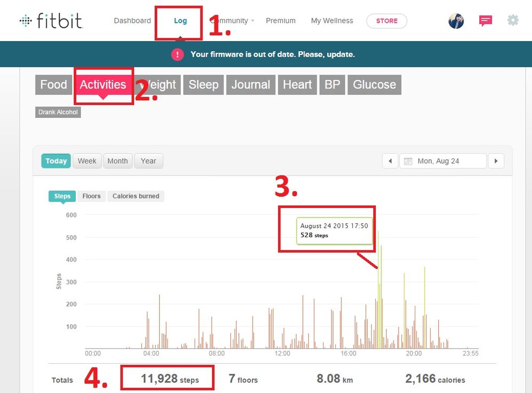Click the 2,166 calories total

coord(435,379)
